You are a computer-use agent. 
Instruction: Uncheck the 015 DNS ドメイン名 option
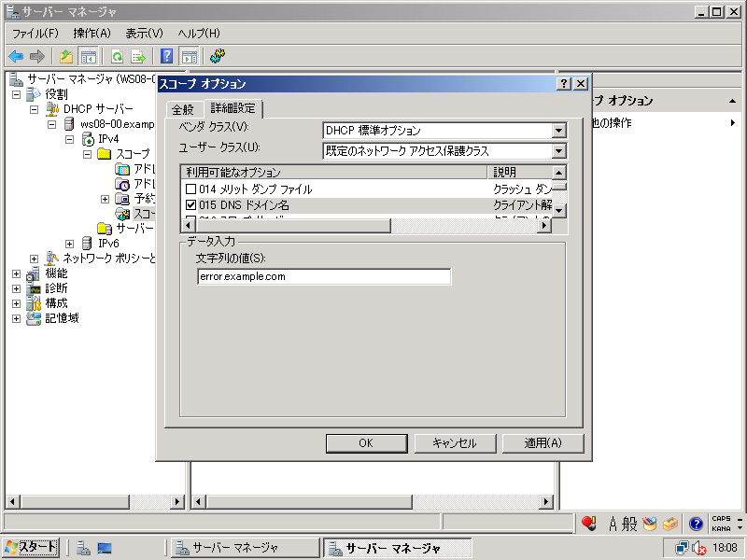(x=191, y=204)
